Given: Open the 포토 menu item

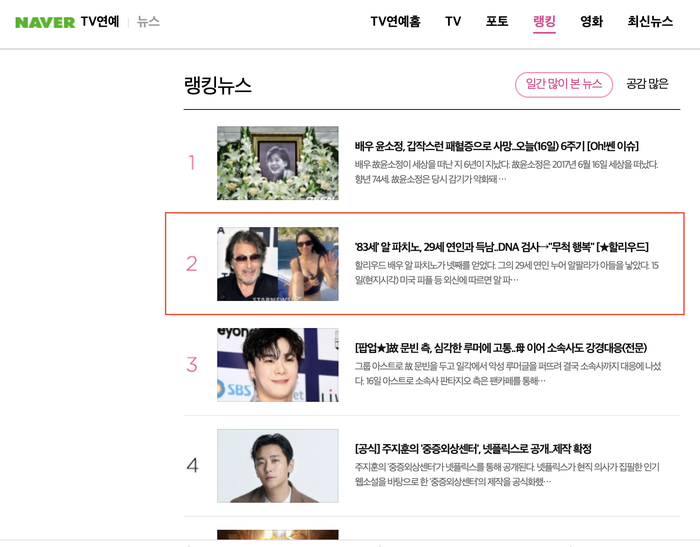Looking at the screenshot, I should (497, 21).
